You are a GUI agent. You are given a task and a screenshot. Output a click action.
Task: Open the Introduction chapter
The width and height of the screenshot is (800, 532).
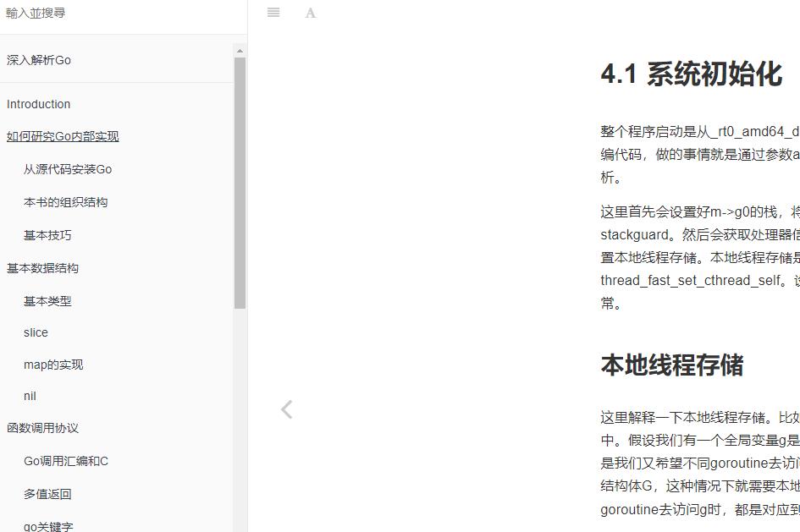pos(38,103)
